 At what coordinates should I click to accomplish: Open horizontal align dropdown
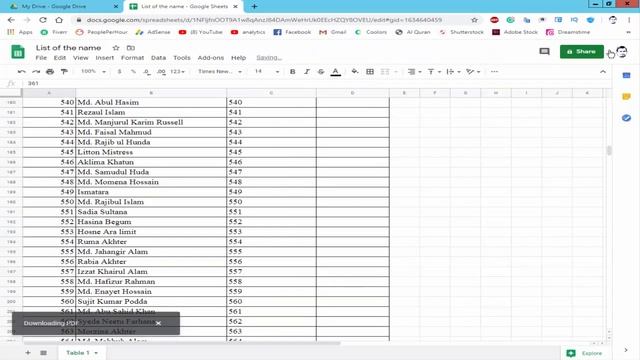(x=414, y=72)
